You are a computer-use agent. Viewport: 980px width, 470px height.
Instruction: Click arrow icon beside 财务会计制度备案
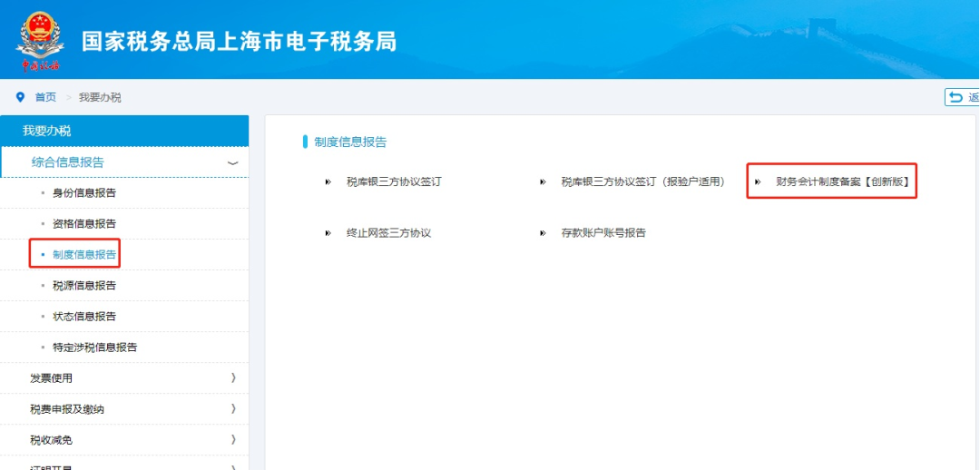758,181
